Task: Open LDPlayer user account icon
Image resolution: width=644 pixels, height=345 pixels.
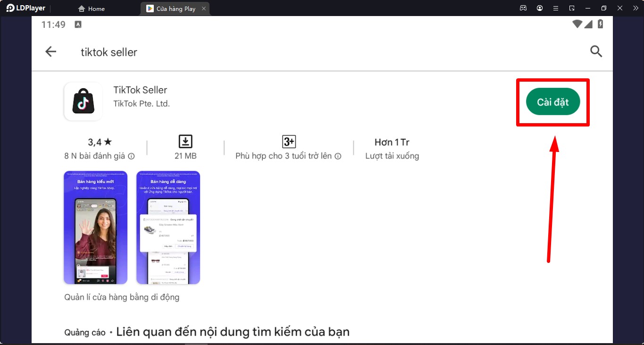Action: pyautogui.click(x=540, y=8)
